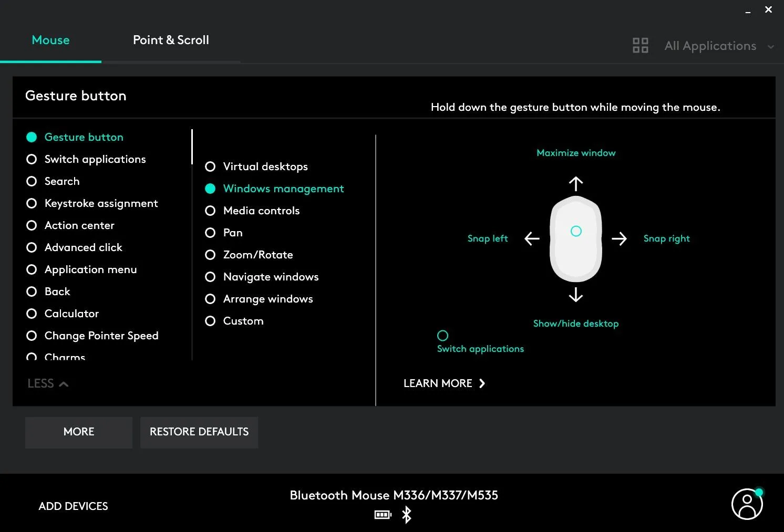Choose the Application menu option

coord(32,269)
